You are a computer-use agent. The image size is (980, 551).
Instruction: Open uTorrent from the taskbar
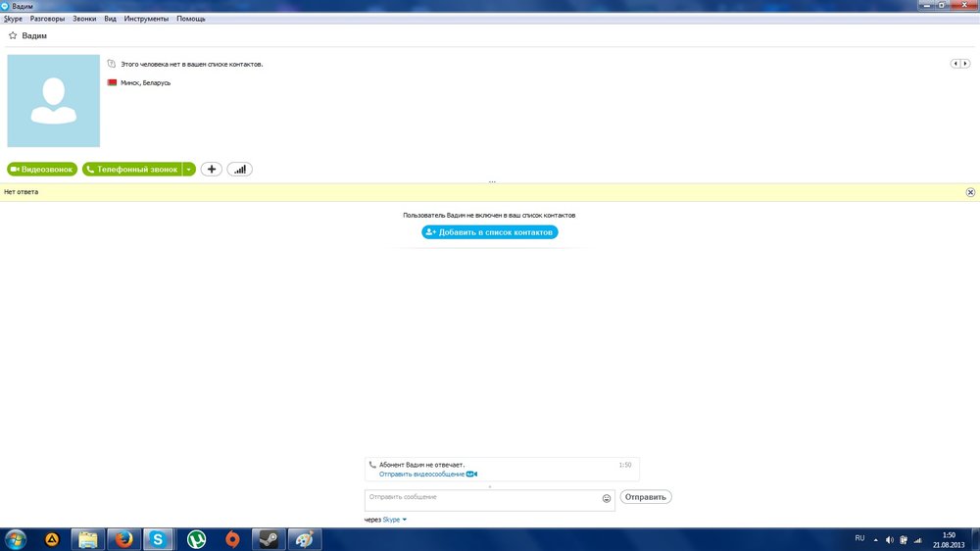196,538
